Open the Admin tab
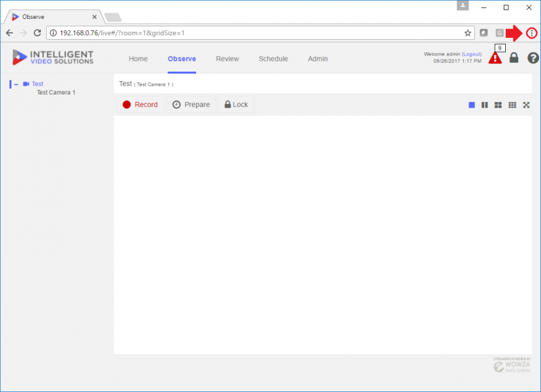The width and height of the screenshot is (541, 392). click(x=318, y=59)
